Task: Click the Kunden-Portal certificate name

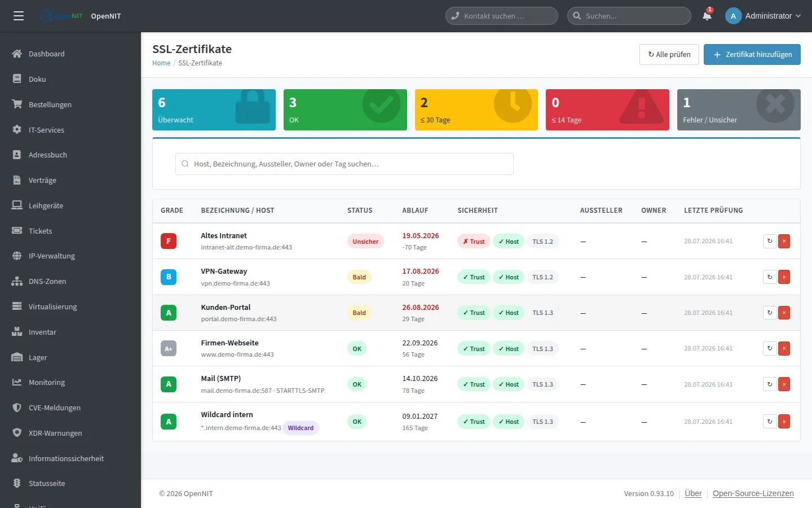Action: pos(226,307)
